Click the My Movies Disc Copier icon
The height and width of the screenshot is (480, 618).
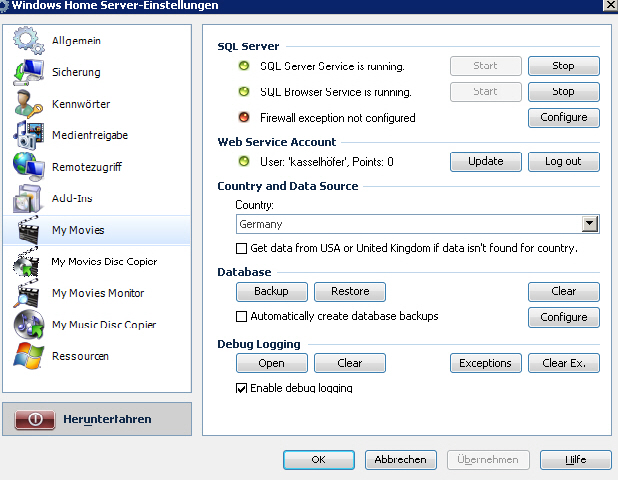26,262
